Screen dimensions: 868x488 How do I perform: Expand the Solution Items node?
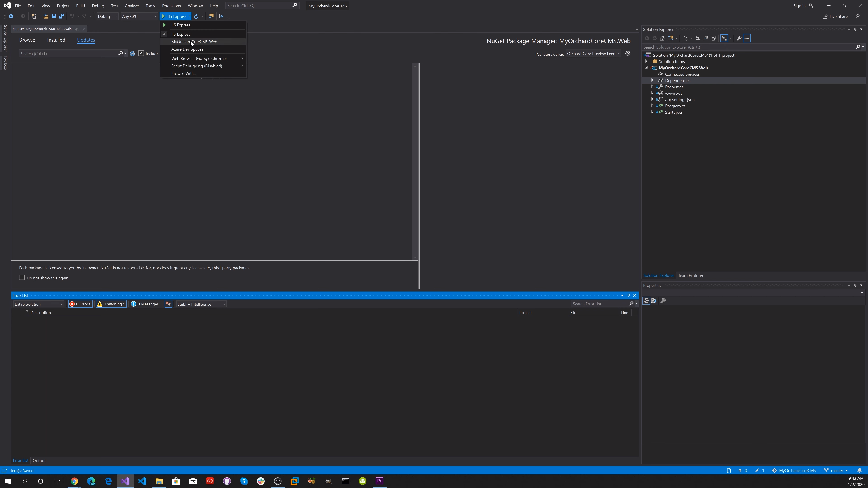pyautogui.click(x=646, y=61)
